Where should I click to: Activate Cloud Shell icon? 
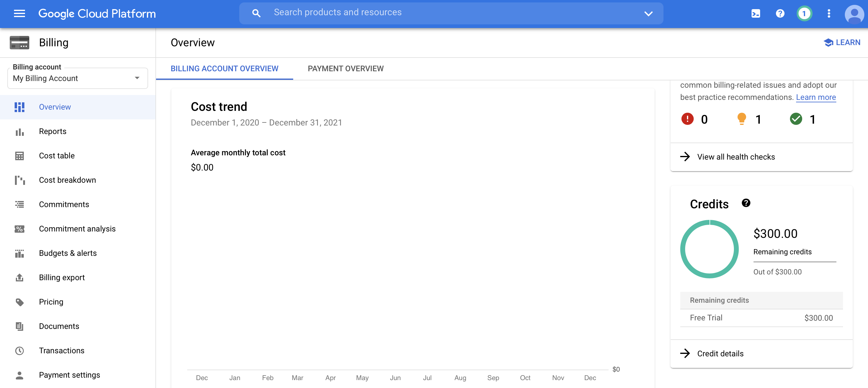click(756, 13)
